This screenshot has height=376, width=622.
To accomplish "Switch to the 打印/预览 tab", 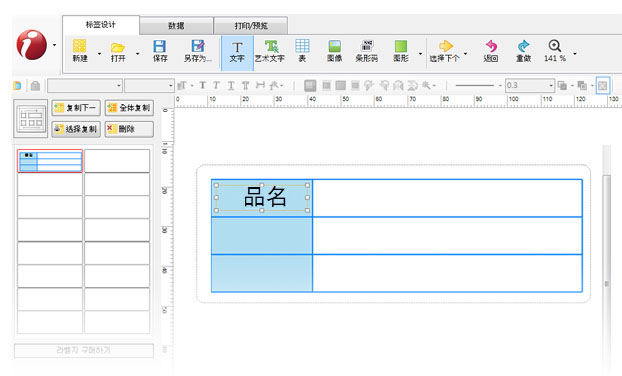I will pos(251,26).
